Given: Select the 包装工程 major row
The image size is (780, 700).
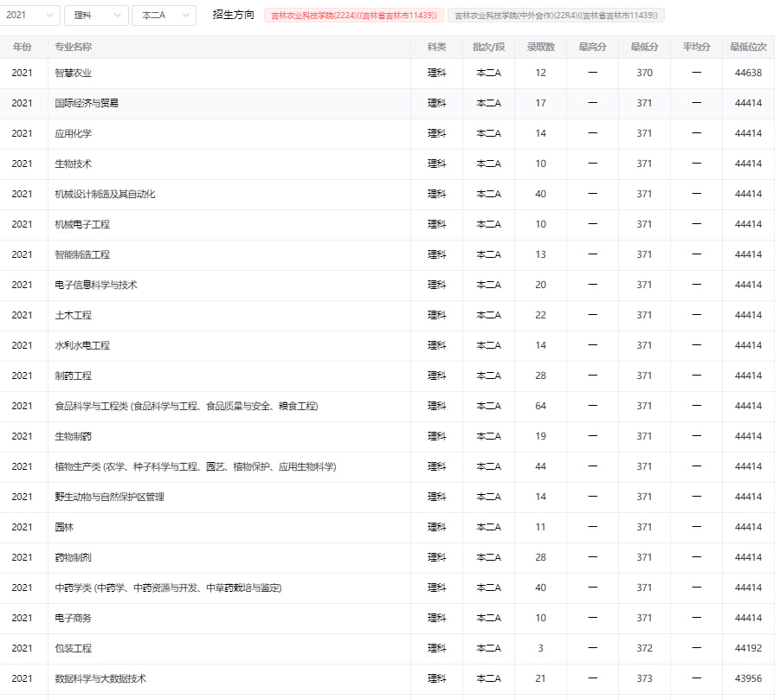Looking at the screenshot, I should (387, 649).
